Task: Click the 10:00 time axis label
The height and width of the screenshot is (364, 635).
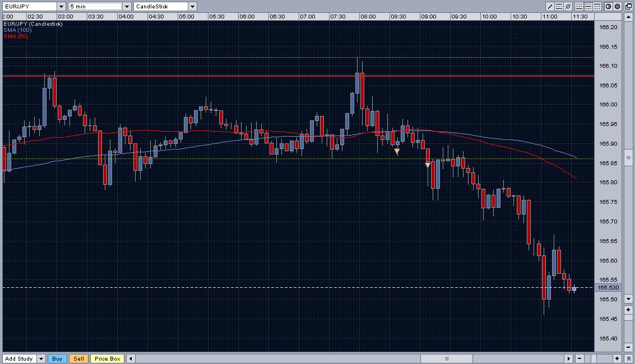Action: click(x=489, y=17)
